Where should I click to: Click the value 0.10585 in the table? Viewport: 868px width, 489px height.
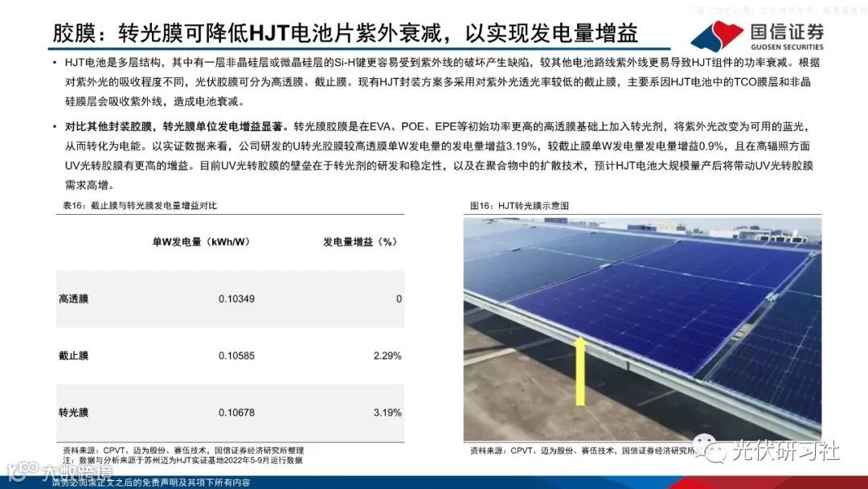coord(236,355)
